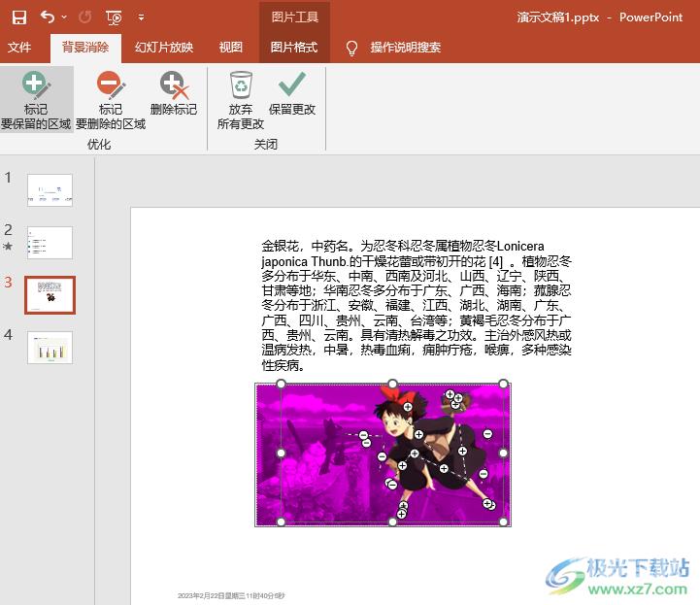Open the 文件 menu
The image size is (700, 605).
pos(19,47)
